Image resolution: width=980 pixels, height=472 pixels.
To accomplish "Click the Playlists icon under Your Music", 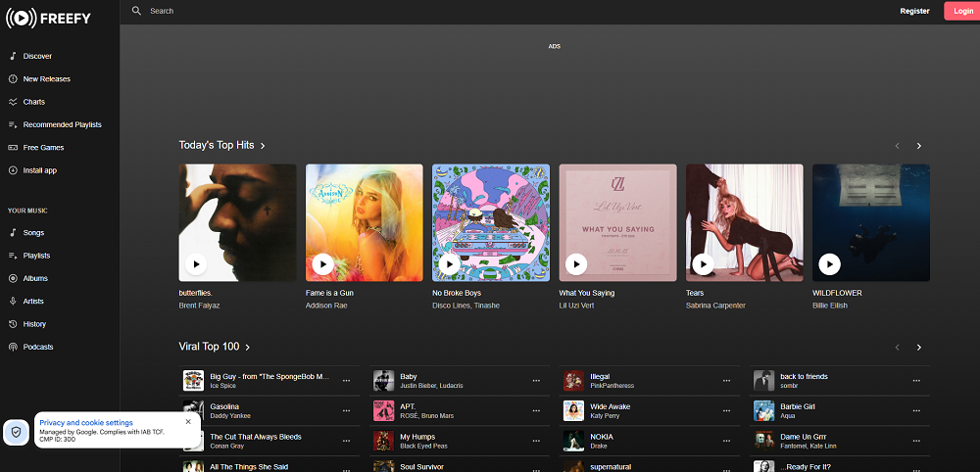I will coord(12,256).
